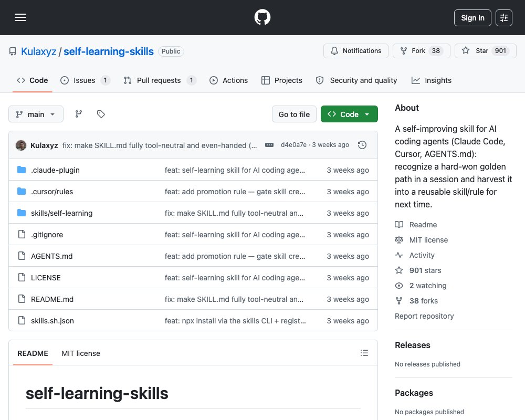Open the Kulaxyz owner profile link

[38, 51]
